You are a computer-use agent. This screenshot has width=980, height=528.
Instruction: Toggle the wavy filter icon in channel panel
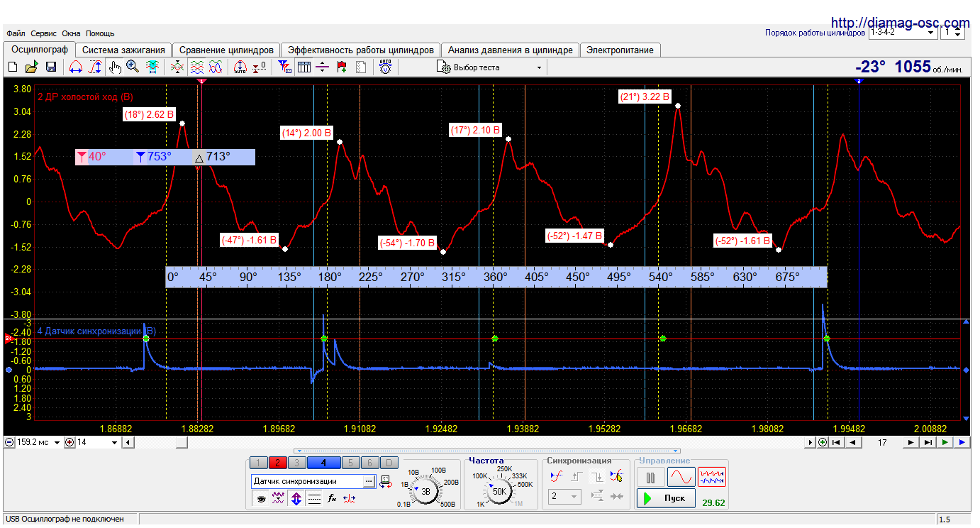pyautogui.click(x=279, y=499)
